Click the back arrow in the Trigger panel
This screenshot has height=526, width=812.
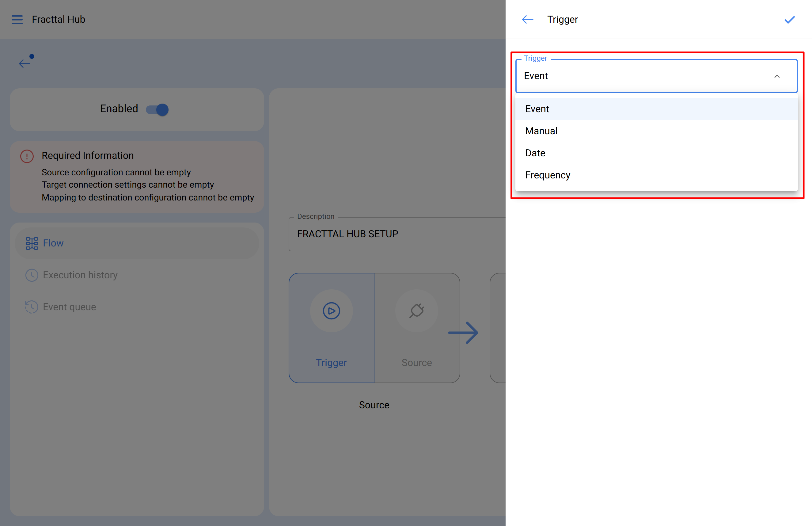coord(527,19)
